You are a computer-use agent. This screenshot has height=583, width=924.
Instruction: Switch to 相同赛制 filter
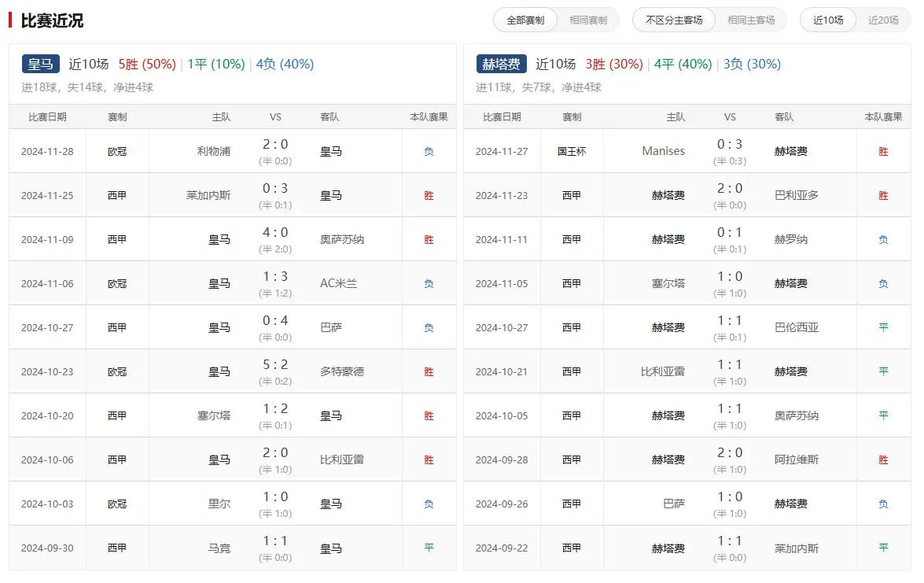[x=588, y=20]
